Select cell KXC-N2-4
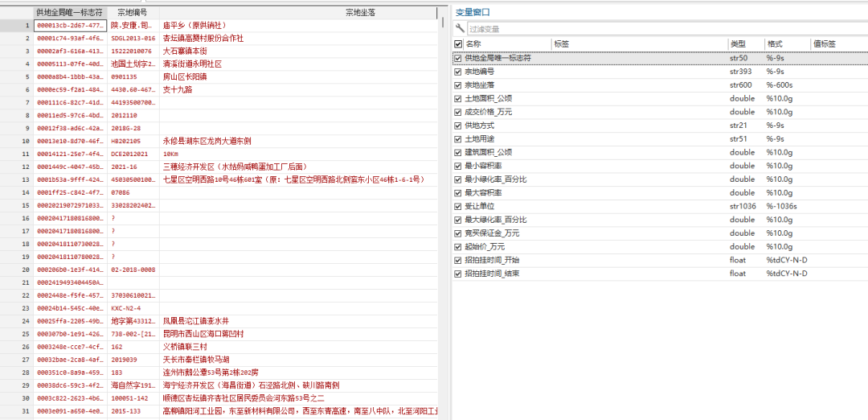The width and height of the screenshot is (868, 420). pos(133,308)
